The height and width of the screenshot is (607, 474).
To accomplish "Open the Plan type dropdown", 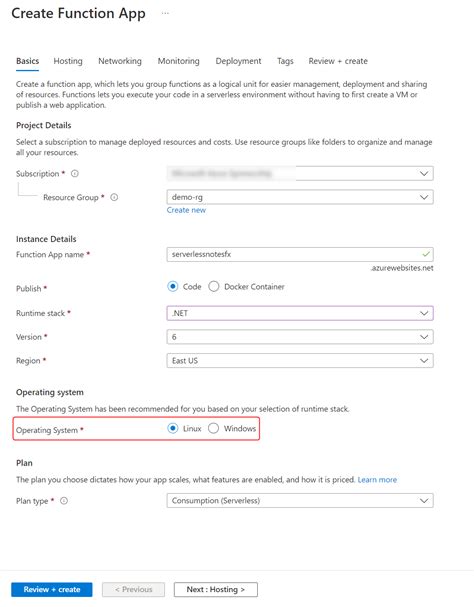I will click(x=300, y=501).
